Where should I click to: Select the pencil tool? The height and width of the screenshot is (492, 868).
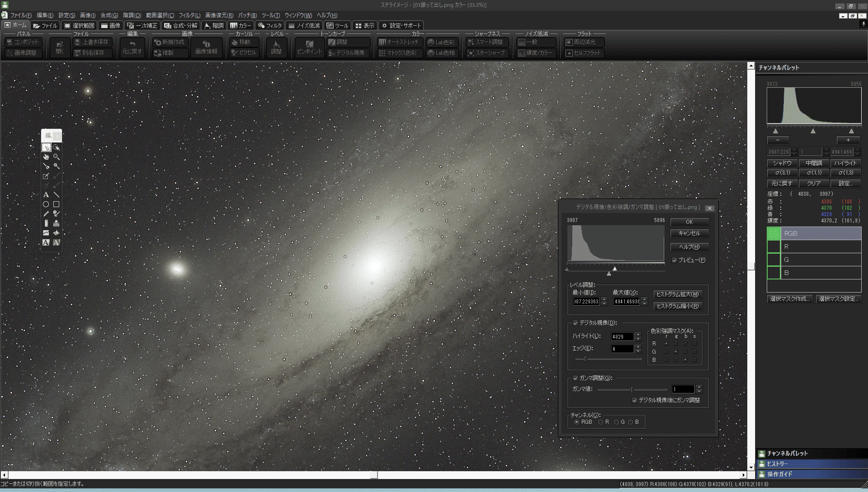pyautogui.click(x=46, y=214)
